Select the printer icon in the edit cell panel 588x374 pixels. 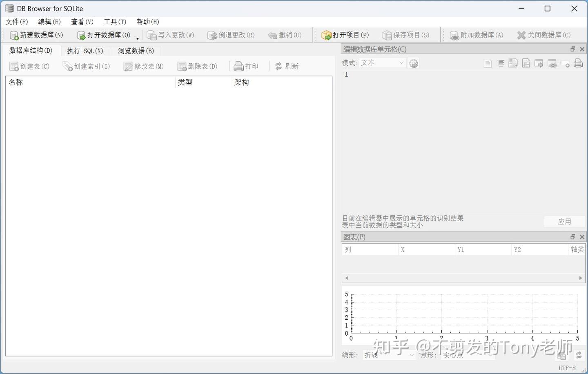tap(578, 63)
